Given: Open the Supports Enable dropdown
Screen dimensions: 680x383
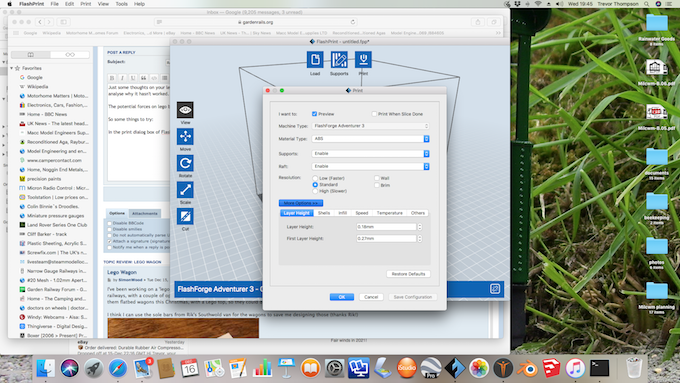Looking at the screenshot, I should [x=370, y=154].
